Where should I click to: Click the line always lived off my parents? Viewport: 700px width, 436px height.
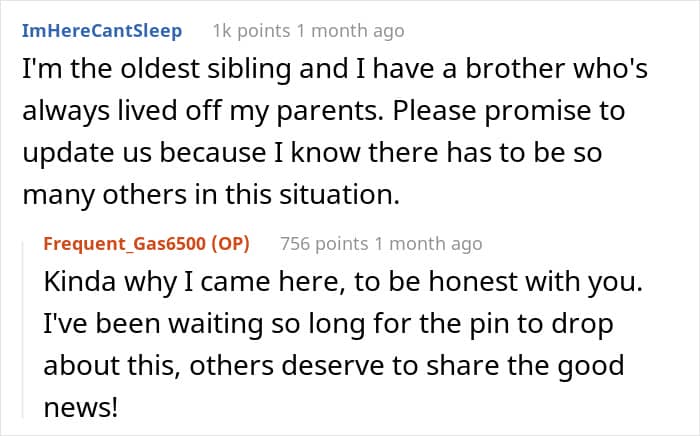324,111
